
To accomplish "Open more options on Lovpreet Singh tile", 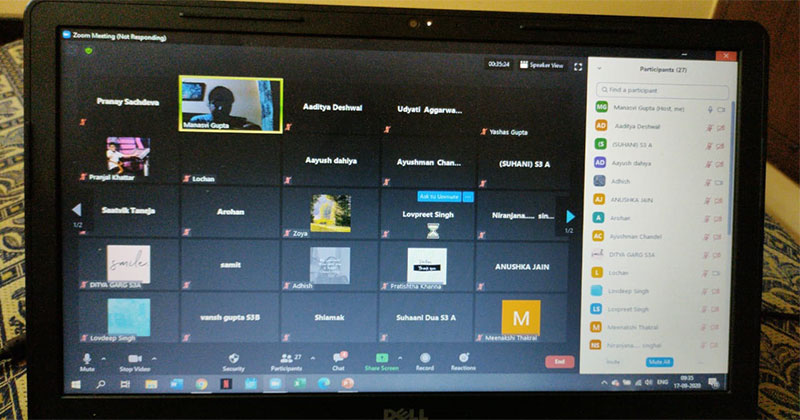I will point(467,197).
